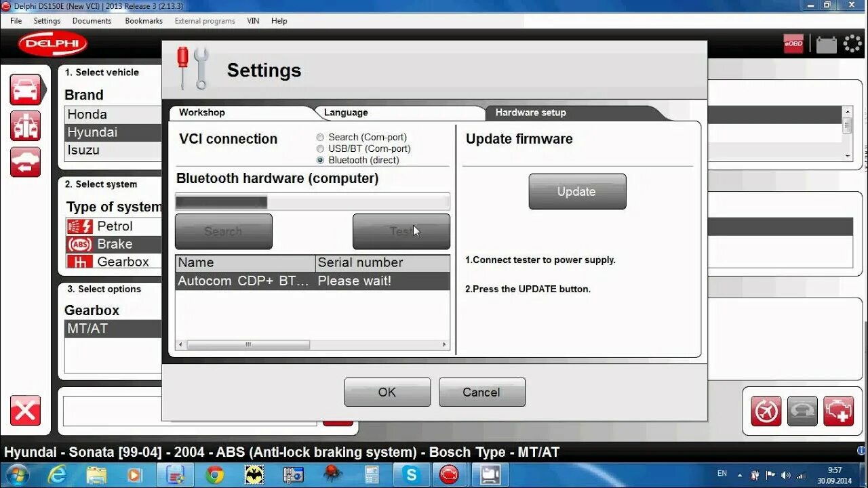Click the Bluetooth search progress bar
Screen dimensions: 868x488
coord(313,202)
